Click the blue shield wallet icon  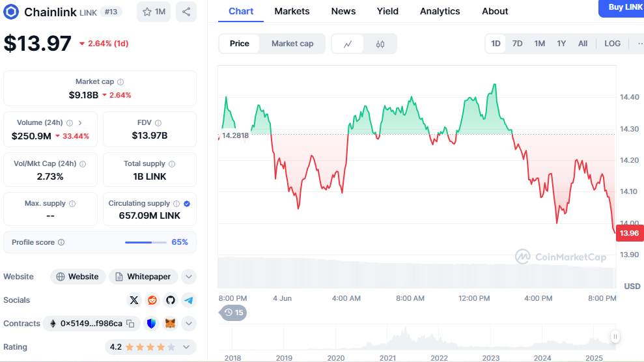tap(151, 324)
